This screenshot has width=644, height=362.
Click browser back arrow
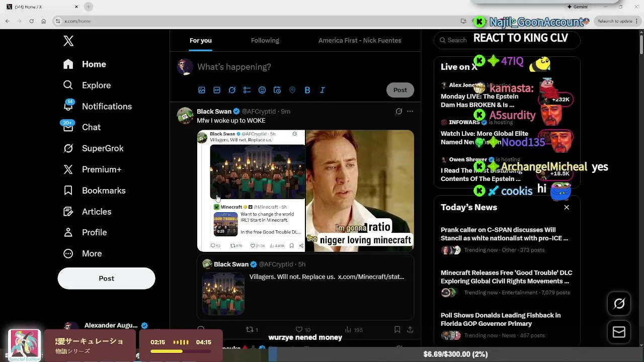tap(7, 21)
